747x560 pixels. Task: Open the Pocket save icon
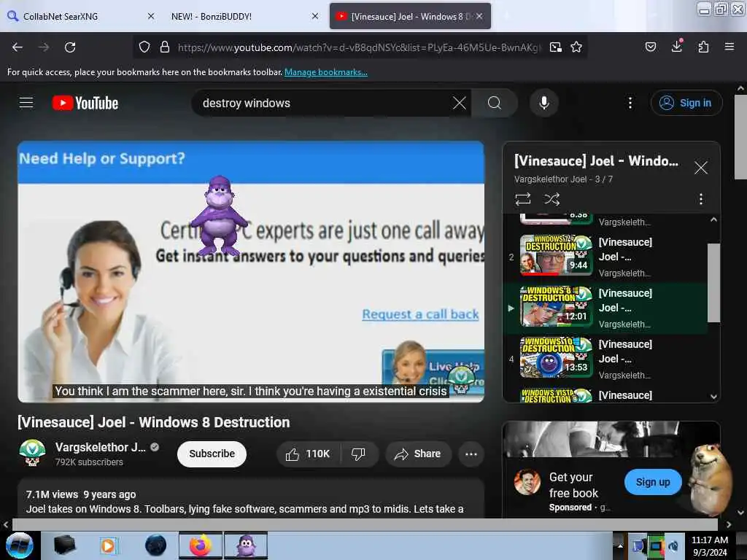[x=650, y=47]
